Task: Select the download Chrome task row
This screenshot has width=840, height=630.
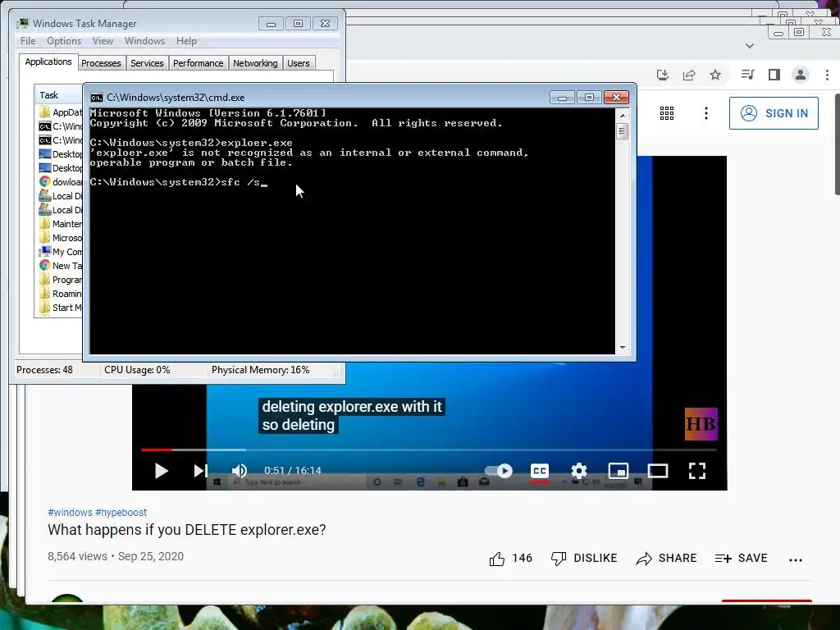Action: tap(61, 182)
